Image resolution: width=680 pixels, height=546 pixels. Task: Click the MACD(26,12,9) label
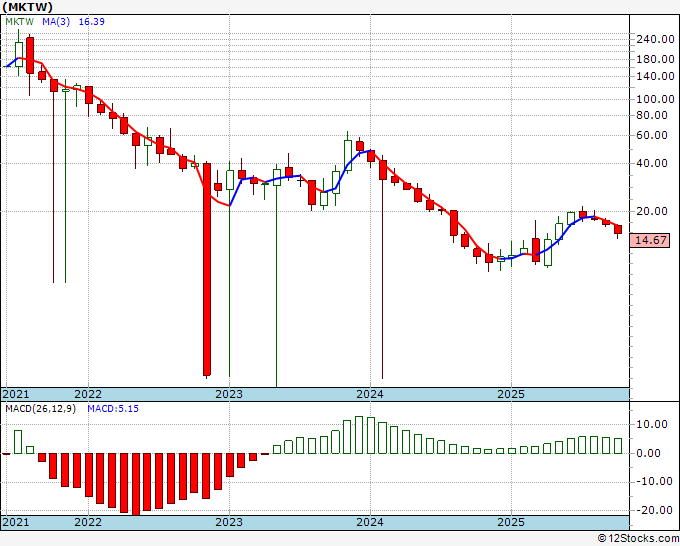point(40,409)
